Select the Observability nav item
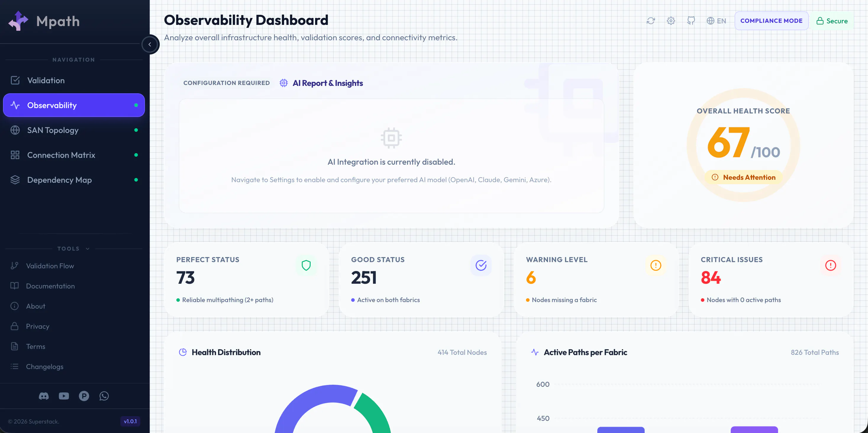This screenshot has width=868, height=433. 74,105
